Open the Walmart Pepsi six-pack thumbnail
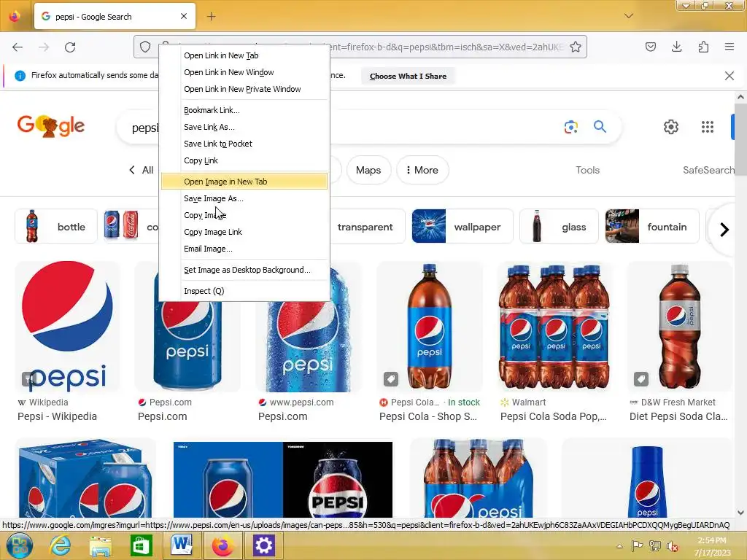 [x=555, y=327]
